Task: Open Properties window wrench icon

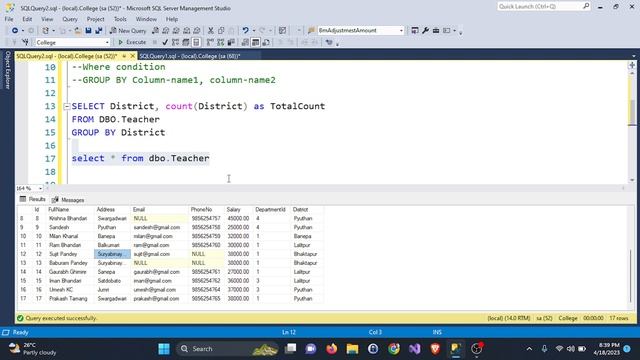Action: click(425, 31)
